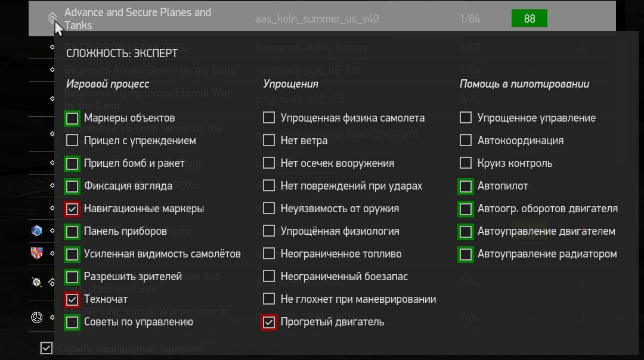Image resolution: width=644 pixels, height=360 pixels.
Task: Toggle the Прогретый двигатель checkbox
Action: coord(269,322)
